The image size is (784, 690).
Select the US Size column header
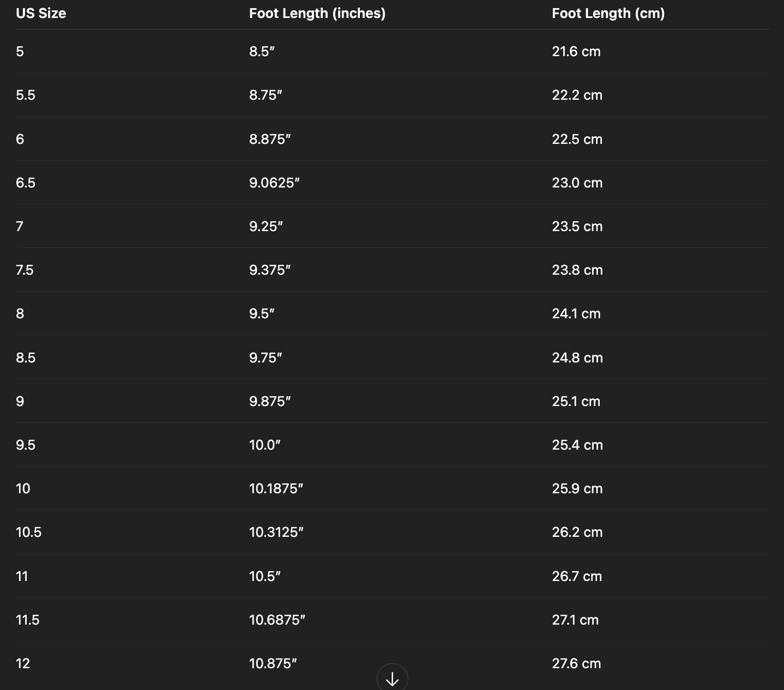(x=41, y=14)
